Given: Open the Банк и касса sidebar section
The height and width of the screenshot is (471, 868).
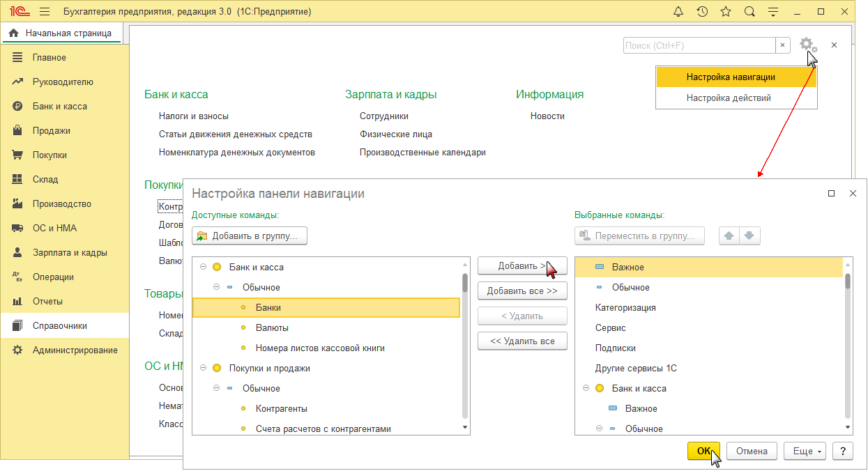Looking at the screenshot, I should (x=65, y=106).
